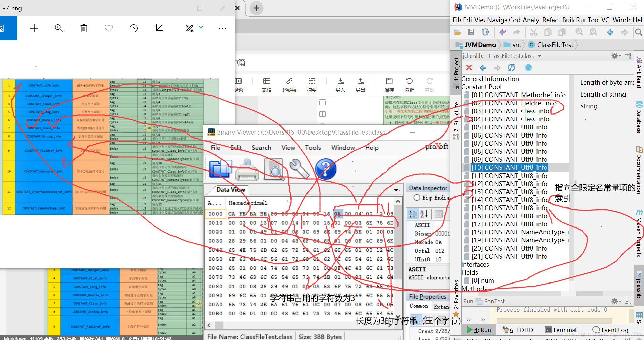
Task: Switch to Data View tab
Action: [230, 190]
